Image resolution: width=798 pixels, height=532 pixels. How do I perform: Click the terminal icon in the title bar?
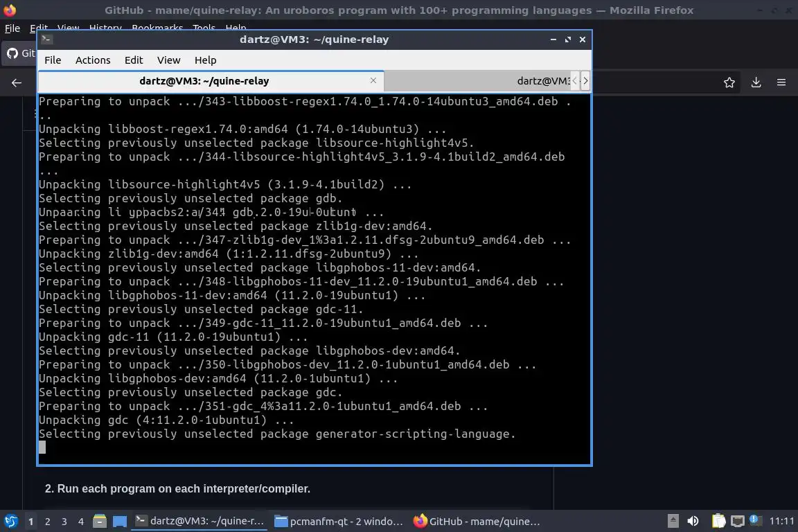click(x=47, y=39)
